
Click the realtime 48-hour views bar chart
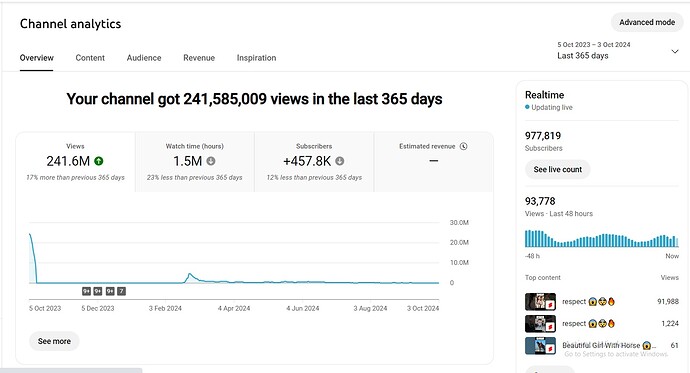pyautogui.click(x=602, y=238)
